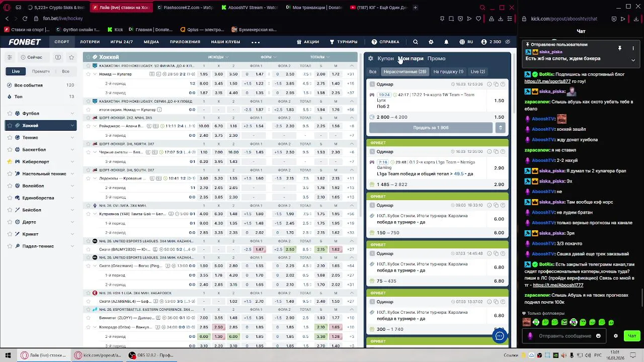Viewport: 644px width, 362px height.
Task: Collapse Номад — Кулагер match chevron
Action: click(95, 74)
